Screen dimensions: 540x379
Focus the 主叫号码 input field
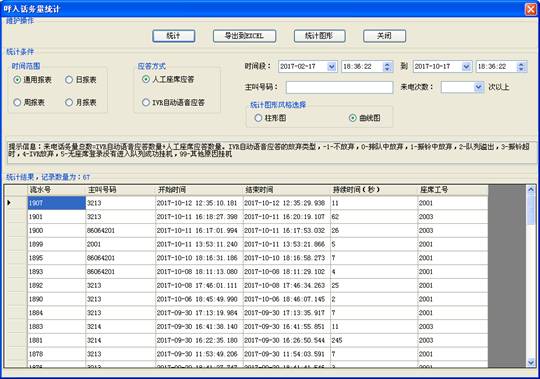click(339, 87)
